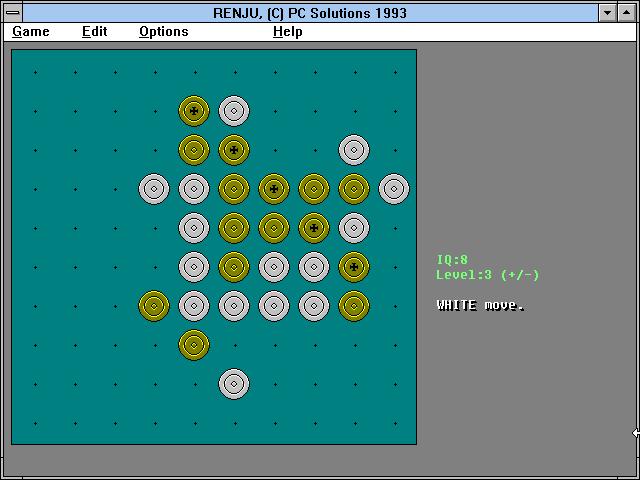The width and height of the screenshot is (640, 480).
Task: Place a stone directly right of the topmost white stone
Action: click(276, 111)
